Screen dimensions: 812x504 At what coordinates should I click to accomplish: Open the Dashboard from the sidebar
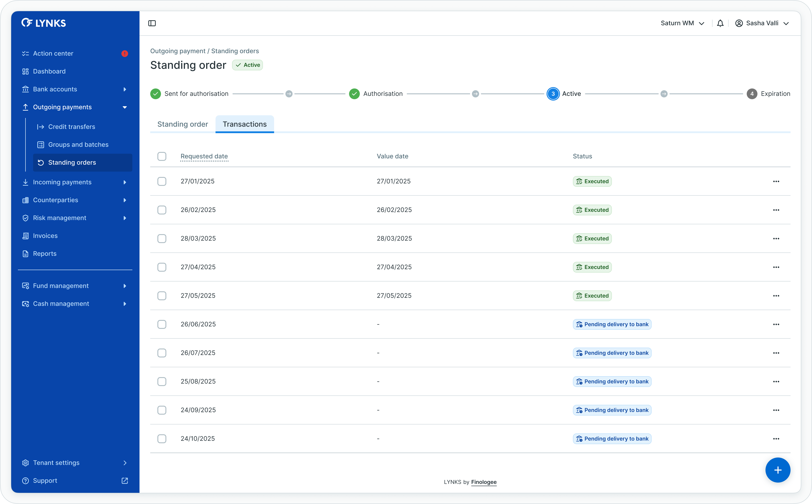click(49, 71)
